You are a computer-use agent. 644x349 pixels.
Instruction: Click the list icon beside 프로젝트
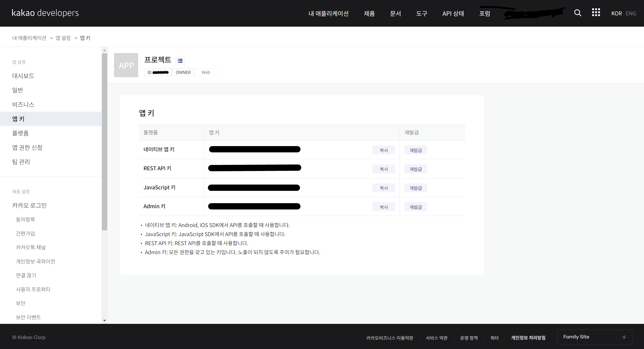pyautogui.click(x=180, y=61)
